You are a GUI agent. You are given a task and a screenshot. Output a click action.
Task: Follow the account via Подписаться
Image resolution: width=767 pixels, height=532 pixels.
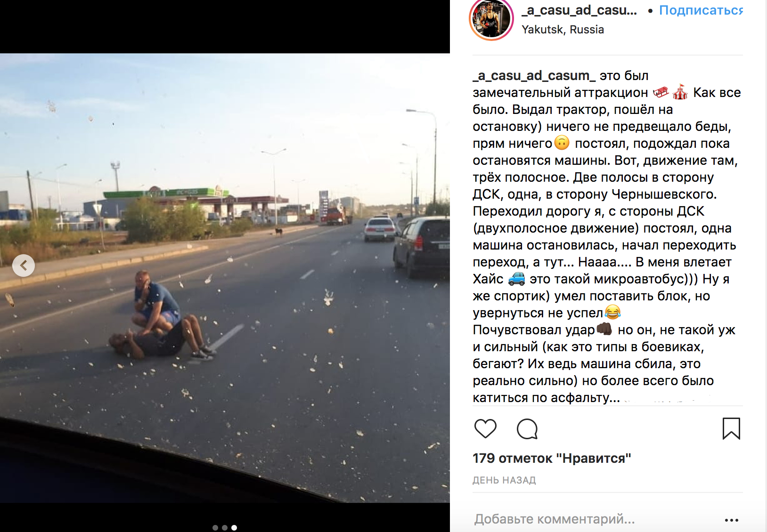(x=701, y=10)
